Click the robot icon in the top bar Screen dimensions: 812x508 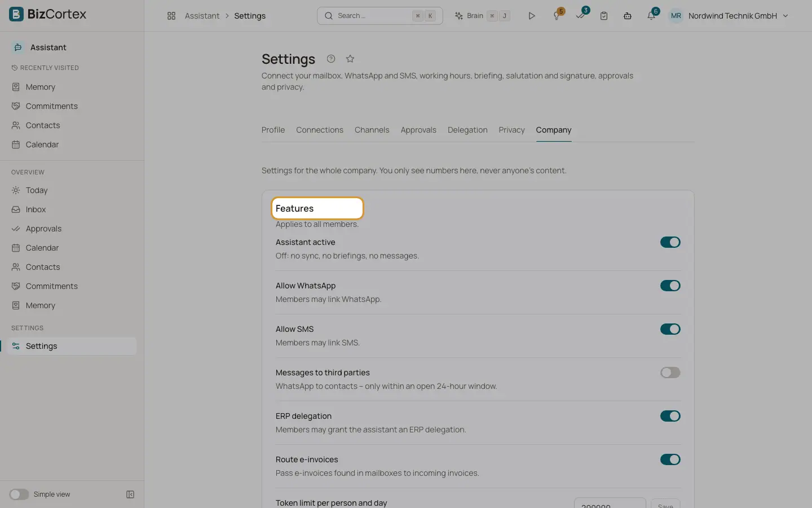click(x=628, y=16)
